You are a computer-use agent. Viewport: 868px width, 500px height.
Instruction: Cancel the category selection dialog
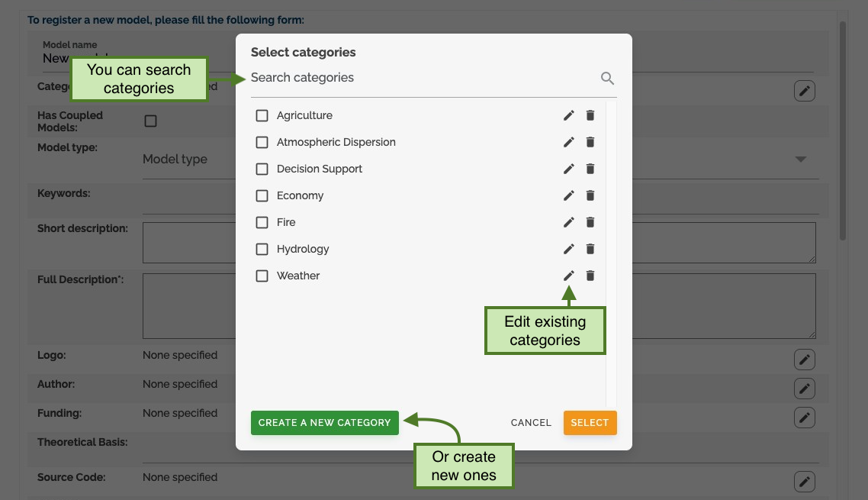(531, 422)
